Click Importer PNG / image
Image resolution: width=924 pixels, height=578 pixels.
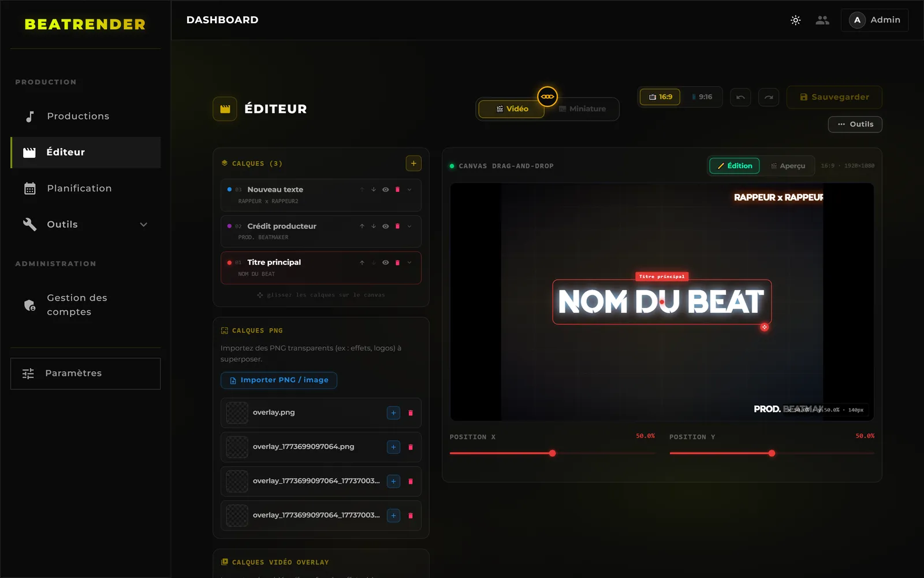279,380
